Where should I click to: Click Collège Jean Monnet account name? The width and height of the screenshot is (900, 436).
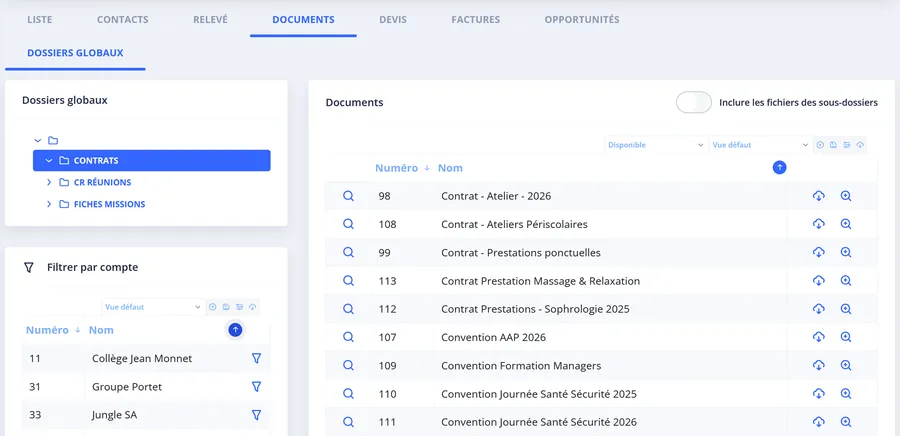tap(142, 359)
